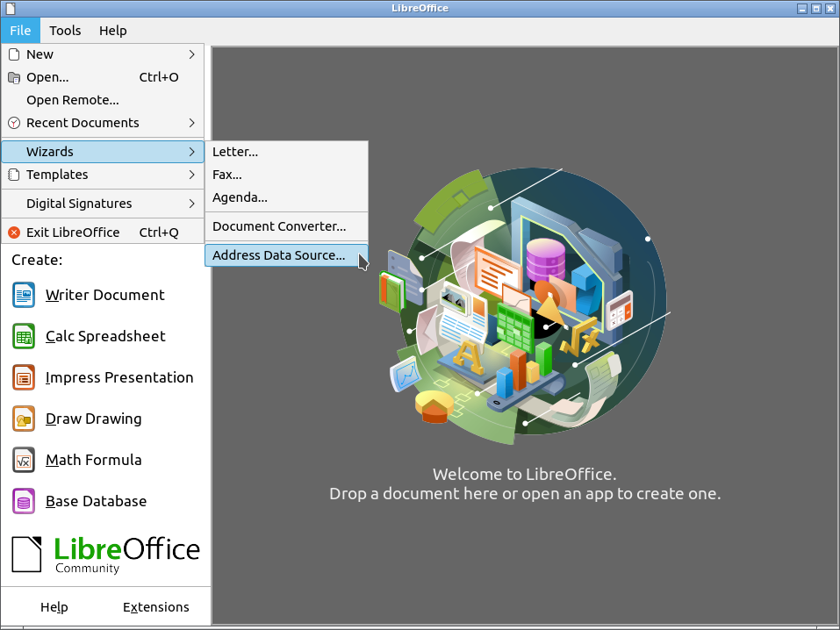This screenshot has height=630, width=840.
Task: Click the Impress Presentation icon
Action: [24, 377]
